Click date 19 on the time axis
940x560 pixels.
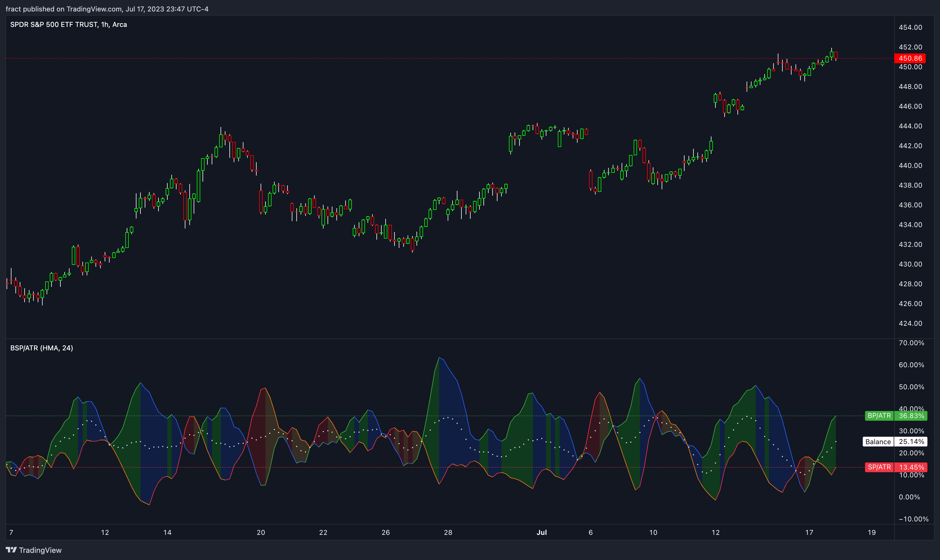click(x=871, y=533)
